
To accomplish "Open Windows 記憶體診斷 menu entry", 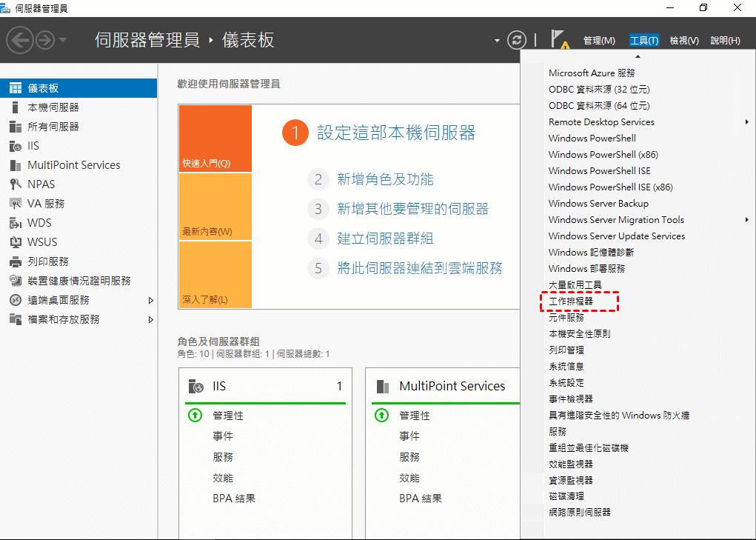I will [x=591, y=253].
